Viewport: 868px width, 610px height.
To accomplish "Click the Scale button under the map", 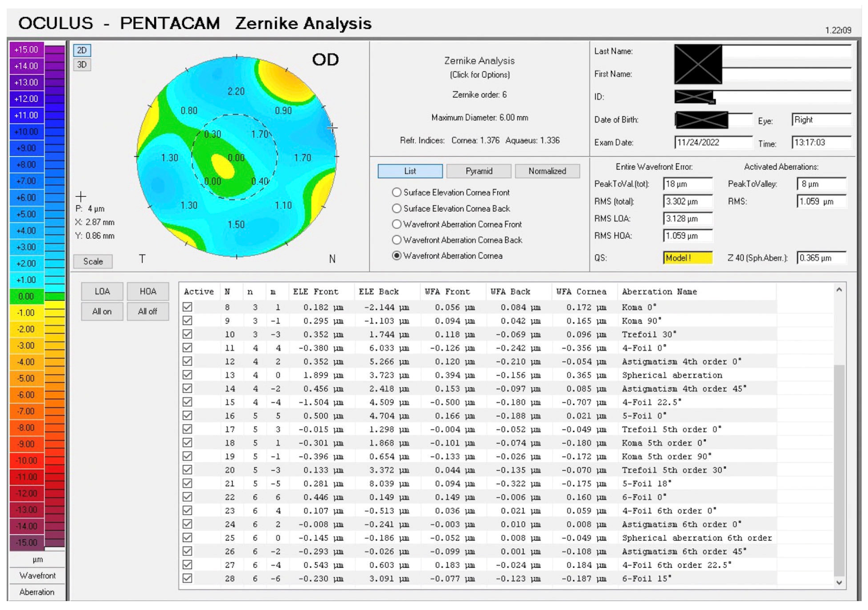I will pos(93,261).
